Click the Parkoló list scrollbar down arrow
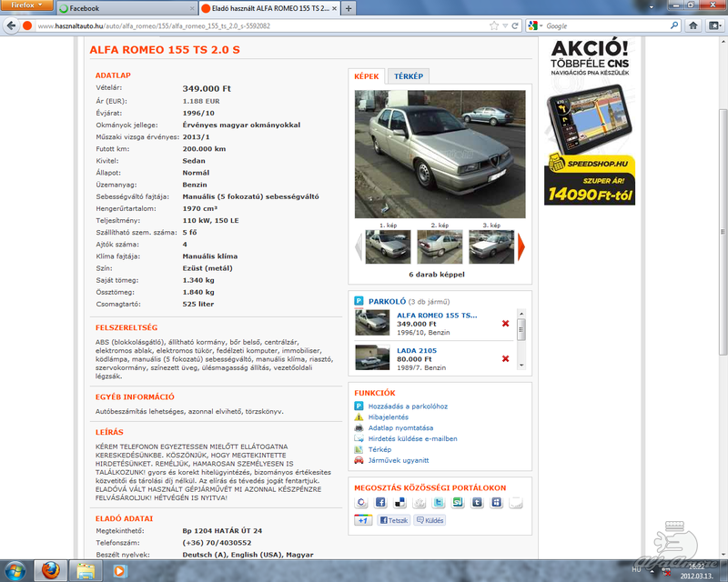This screenshot has width=728, height=582. pyautogui.click(x=521, y=365)
